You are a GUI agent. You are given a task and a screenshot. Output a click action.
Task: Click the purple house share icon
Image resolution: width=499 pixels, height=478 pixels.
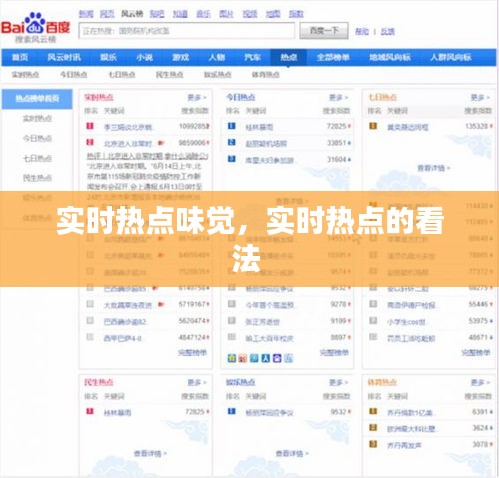point(277,358)
